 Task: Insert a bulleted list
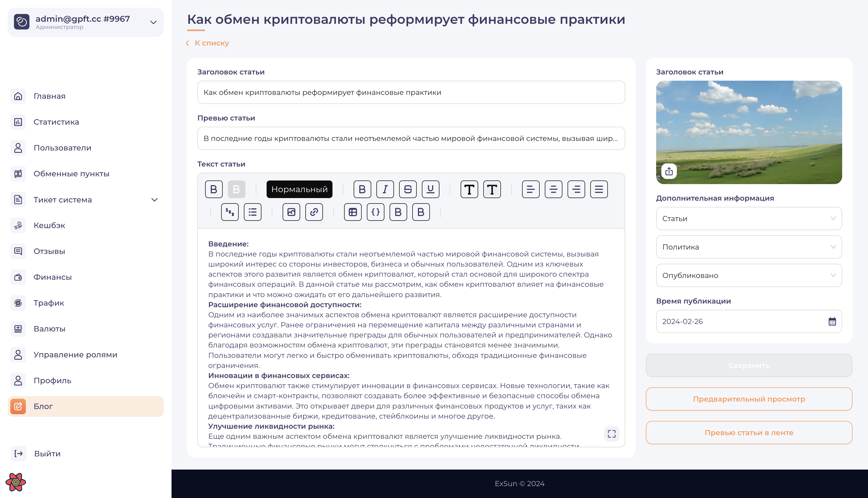click(253, 212)
